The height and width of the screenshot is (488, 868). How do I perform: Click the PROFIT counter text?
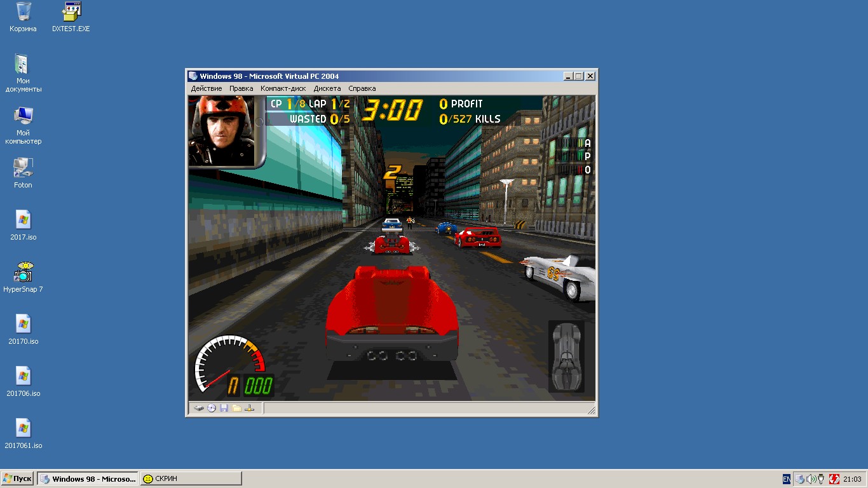tap(461, 104)
